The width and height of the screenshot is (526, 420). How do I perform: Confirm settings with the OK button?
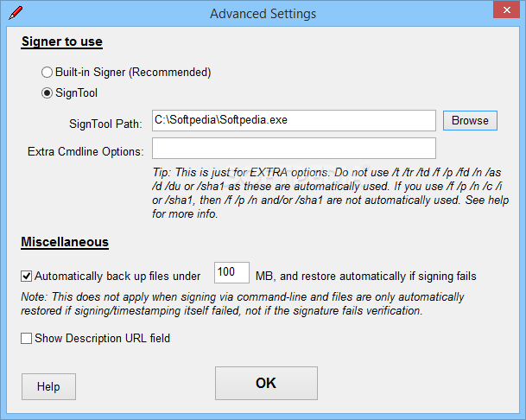pos(266,383)
